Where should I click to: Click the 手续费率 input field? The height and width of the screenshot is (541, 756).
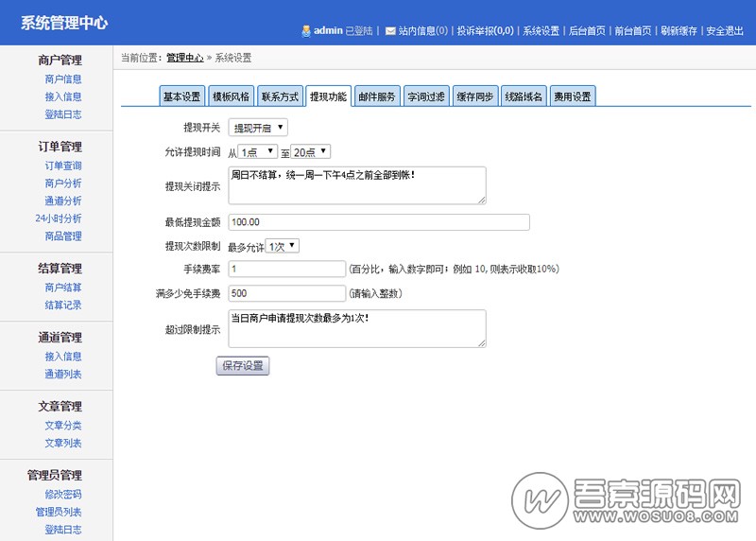click(287, 269)
